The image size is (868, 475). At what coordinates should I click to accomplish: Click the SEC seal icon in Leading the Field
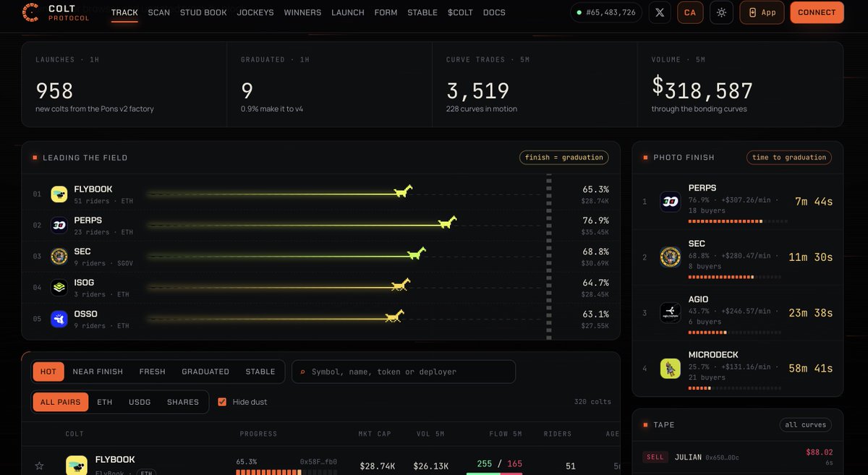click(59, 257)
